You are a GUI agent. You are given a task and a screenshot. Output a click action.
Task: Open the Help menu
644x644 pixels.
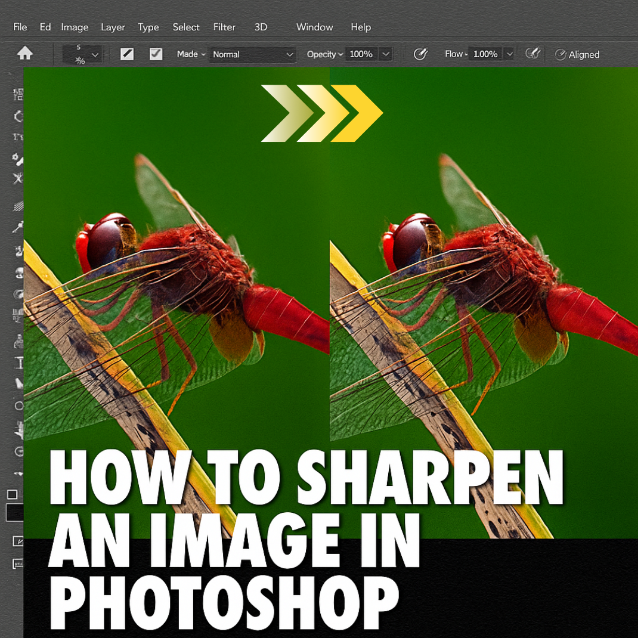point(361,27)
